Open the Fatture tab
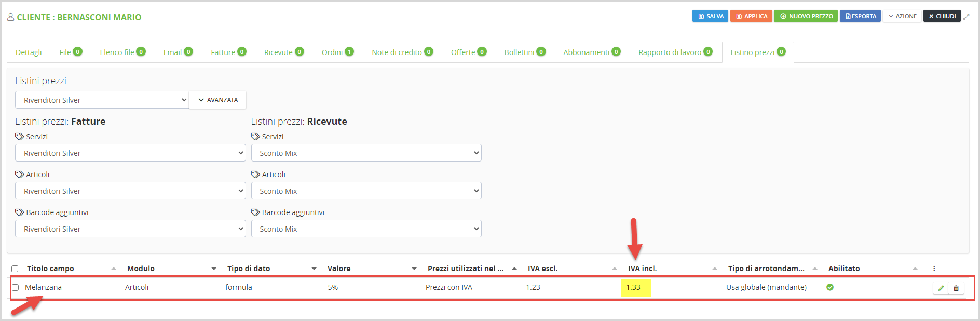This screenshot has width=980, height=321. 228,52
